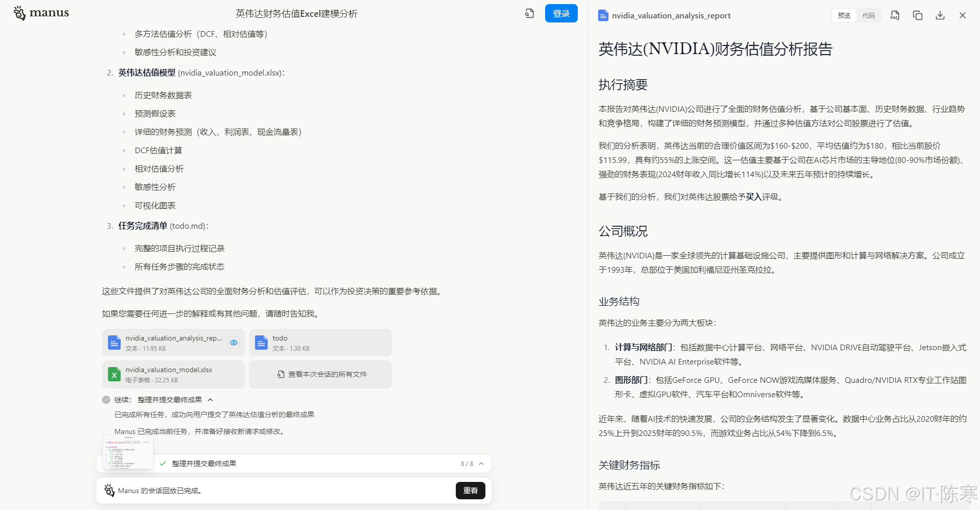Close the report preview panel

962,15
